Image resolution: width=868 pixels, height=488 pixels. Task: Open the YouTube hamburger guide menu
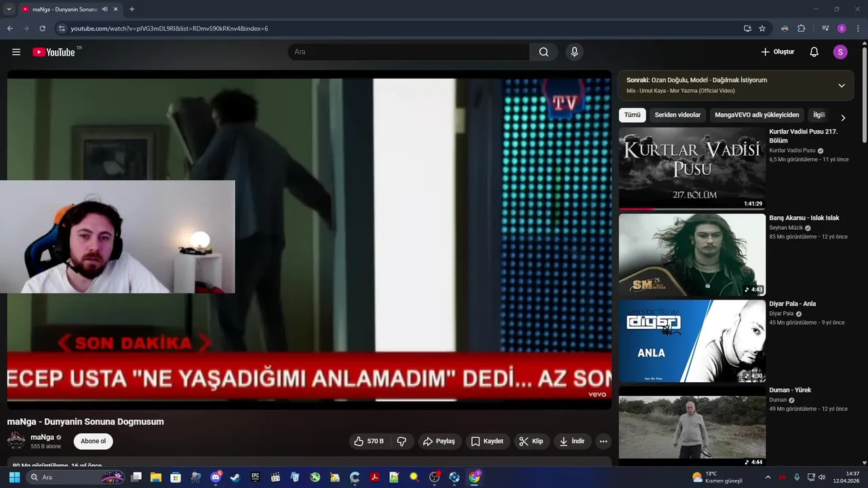tap(16, 52)
